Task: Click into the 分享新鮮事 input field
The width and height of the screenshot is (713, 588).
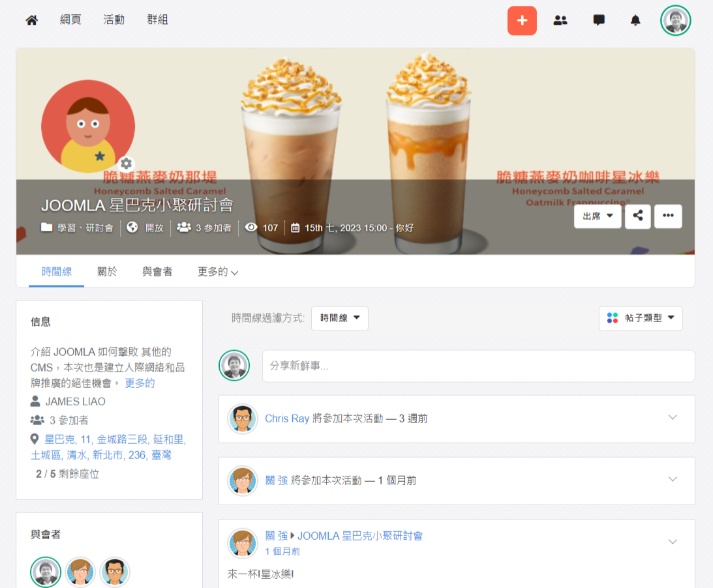Action: (478, 366)
